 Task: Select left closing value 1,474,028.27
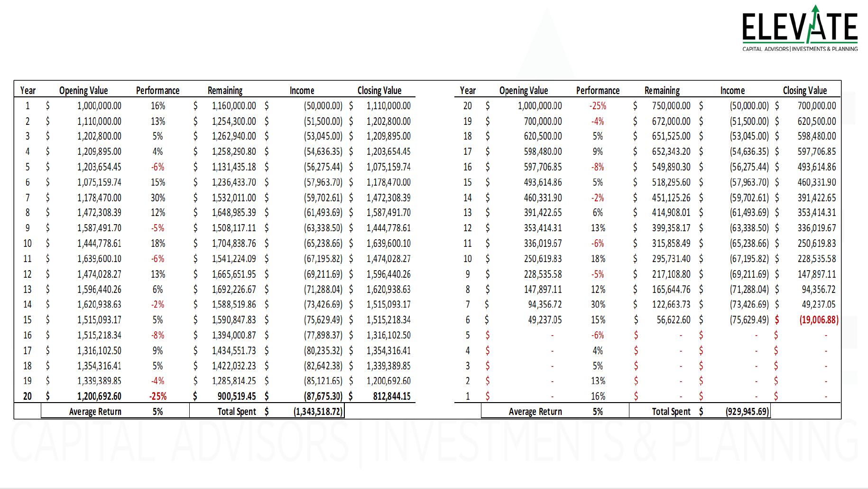[388, 259]
